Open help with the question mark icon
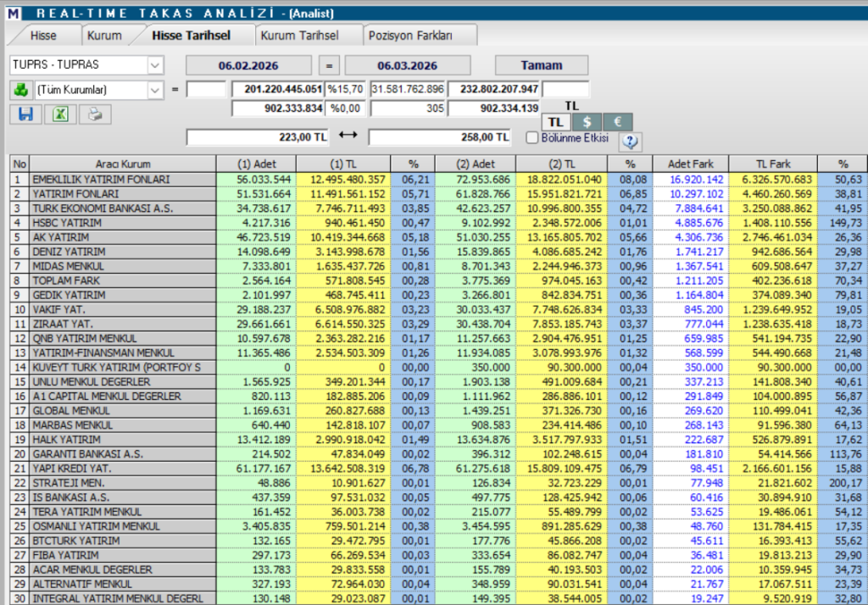 tap(631, 142)
